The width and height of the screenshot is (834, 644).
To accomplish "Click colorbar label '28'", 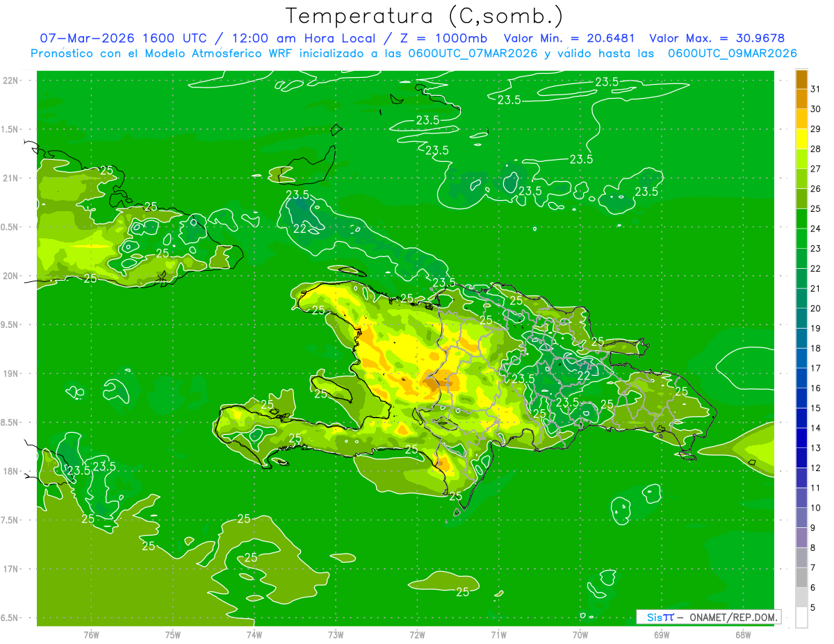I will tap(816, 149).
